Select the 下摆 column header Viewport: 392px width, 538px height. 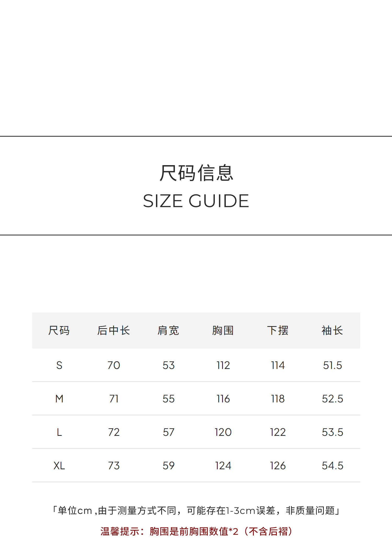pyautogui.click(x=278, y=331)
